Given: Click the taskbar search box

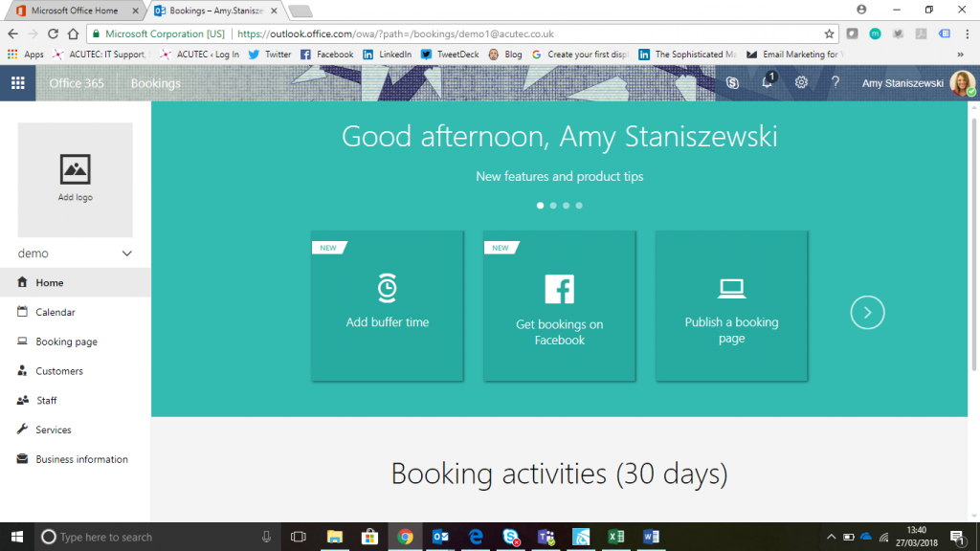Looking at the screenshot, I should pos(156,537).
